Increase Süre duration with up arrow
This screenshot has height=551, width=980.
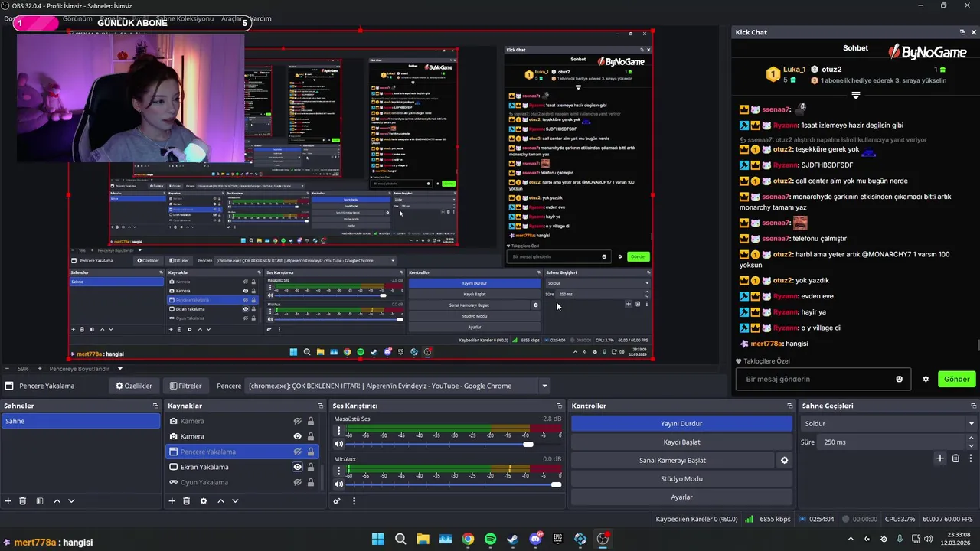972,439
